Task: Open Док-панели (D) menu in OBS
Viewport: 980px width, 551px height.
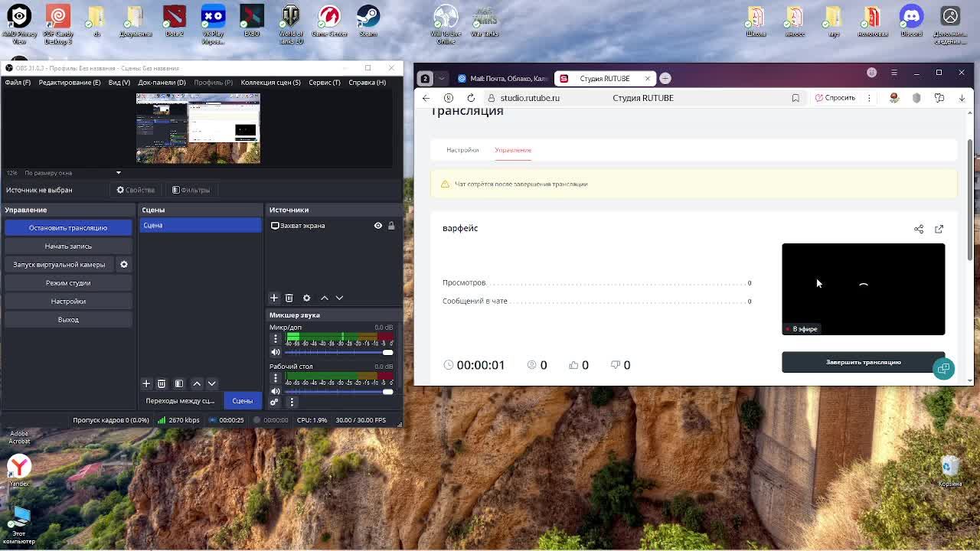Action: tap(162, 83)
